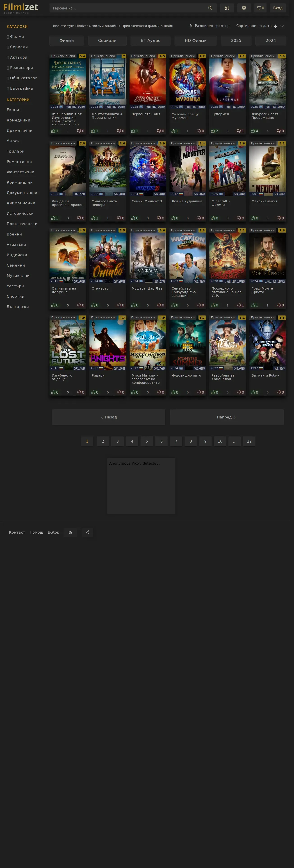Open the A-Z sorting icon in header
Image resolution: width=294 pixels, height=868 pixels.
coord(227,8)
